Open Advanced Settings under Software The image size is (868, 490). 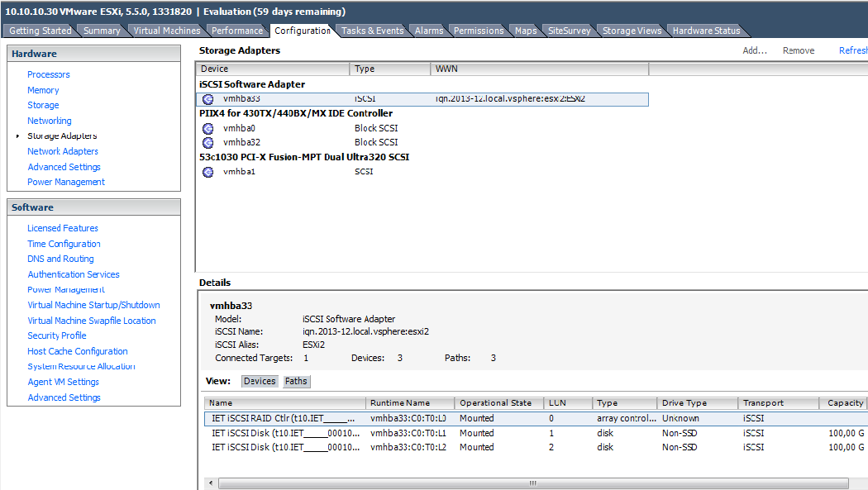64,397
